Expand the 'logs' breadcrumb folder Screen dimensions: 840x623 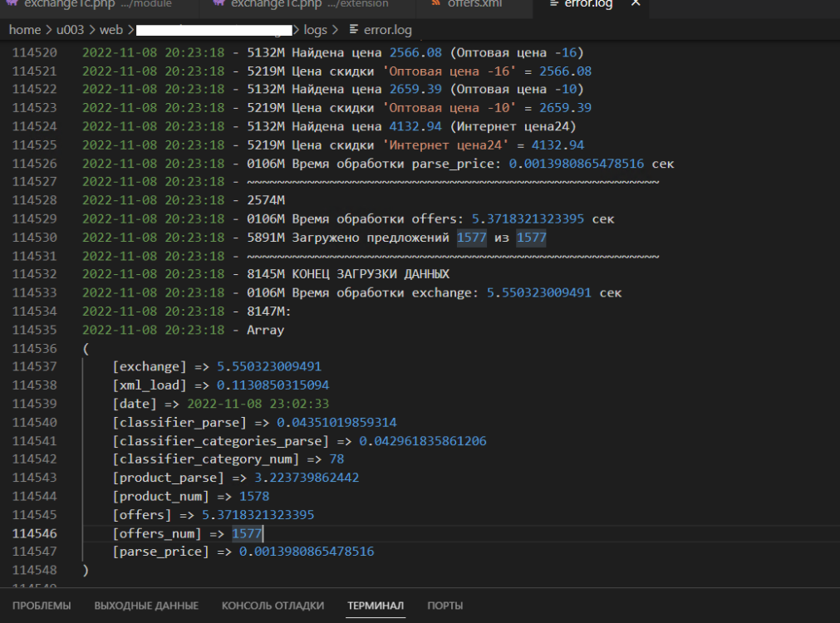[x=316, y=30]
